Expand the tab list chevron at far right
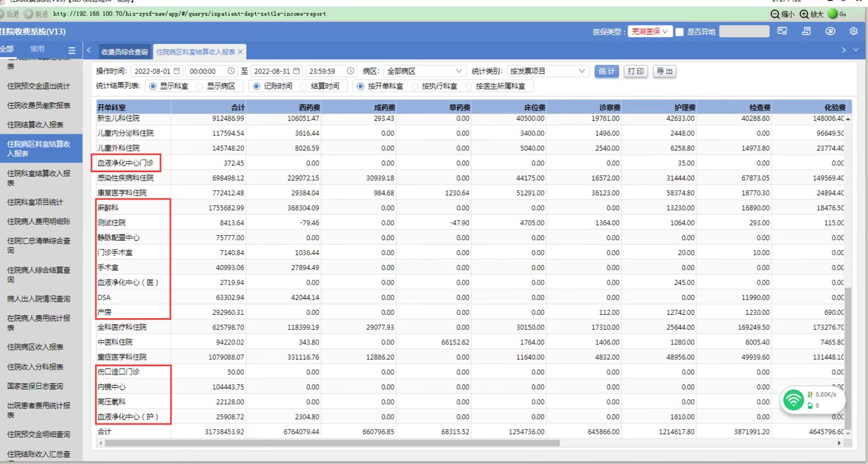This screenshot has height=464, width=868. (x=856, y=50)
